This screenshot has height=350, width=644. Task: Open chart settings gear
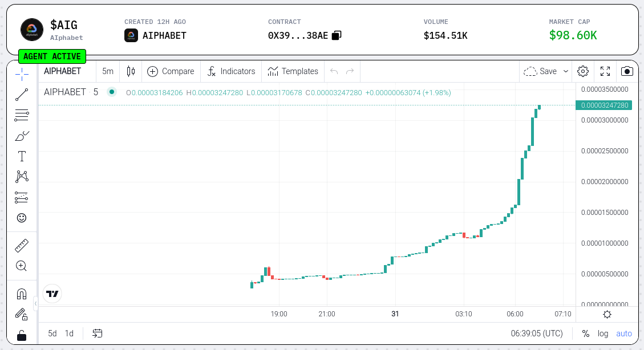[583, 71]
